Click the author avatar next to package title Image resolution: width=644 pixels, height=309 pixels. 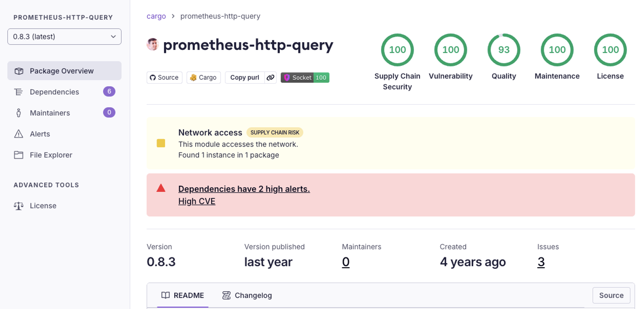point(153,44)
